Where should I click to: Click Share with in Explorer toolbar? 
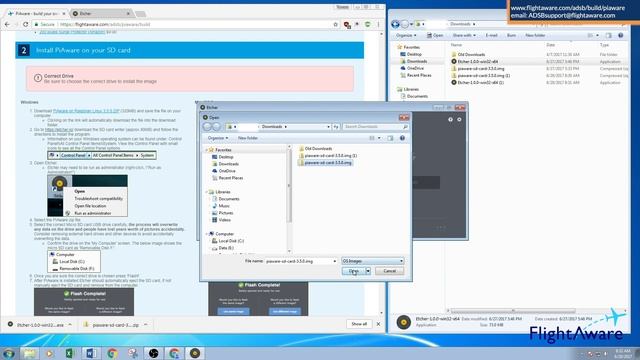[x=464, y=36]
